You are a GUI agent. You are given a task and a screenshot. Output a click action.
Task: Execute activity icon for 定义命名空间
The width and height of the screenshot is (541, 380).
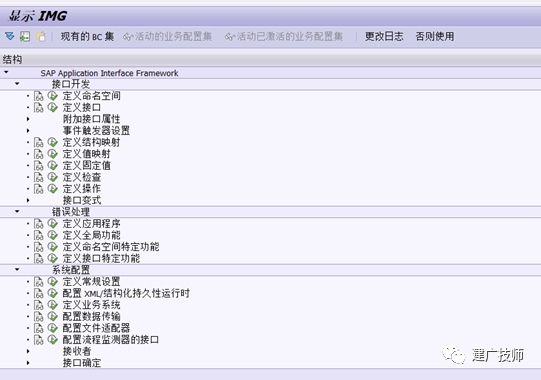52,96
